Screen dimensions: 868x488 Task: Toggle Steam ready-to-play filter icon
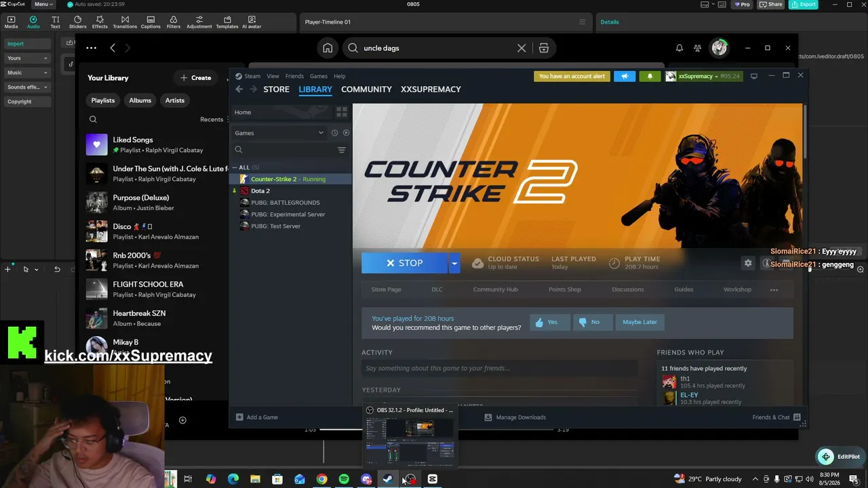pyautogui.click(x=346, y=133)
